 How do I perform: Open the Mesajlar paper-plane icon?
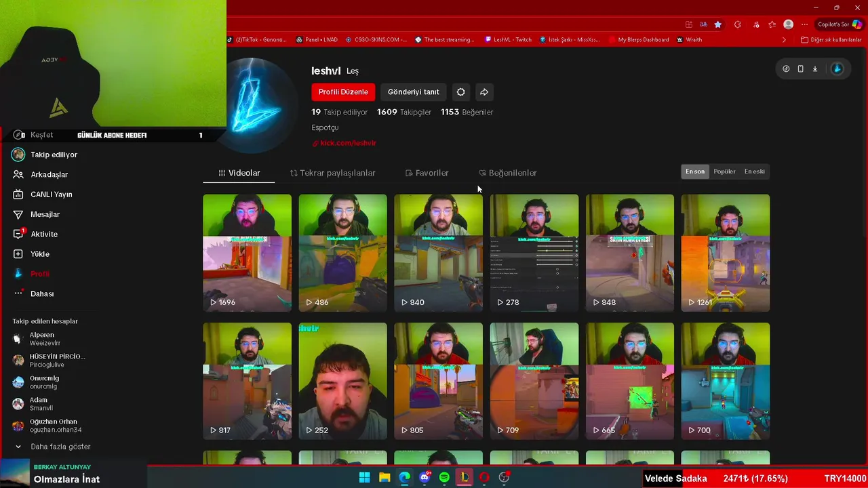click(18, 214)
